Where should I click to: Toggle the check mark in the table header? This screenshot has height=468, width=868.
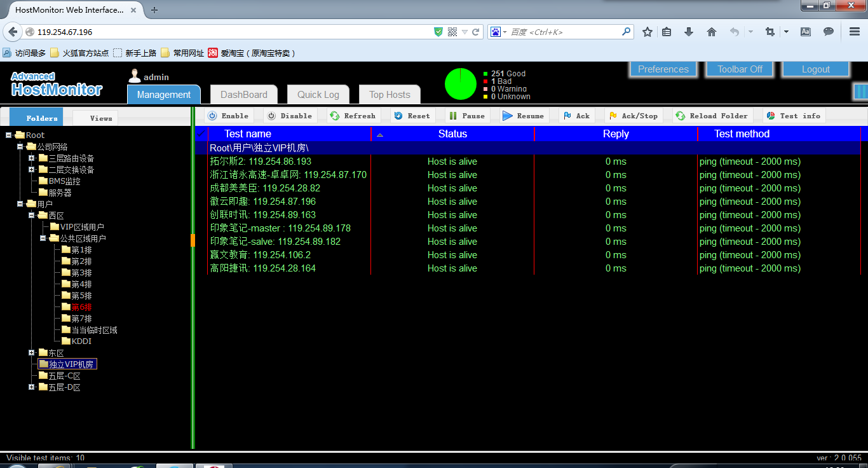[x=201, y=134]
